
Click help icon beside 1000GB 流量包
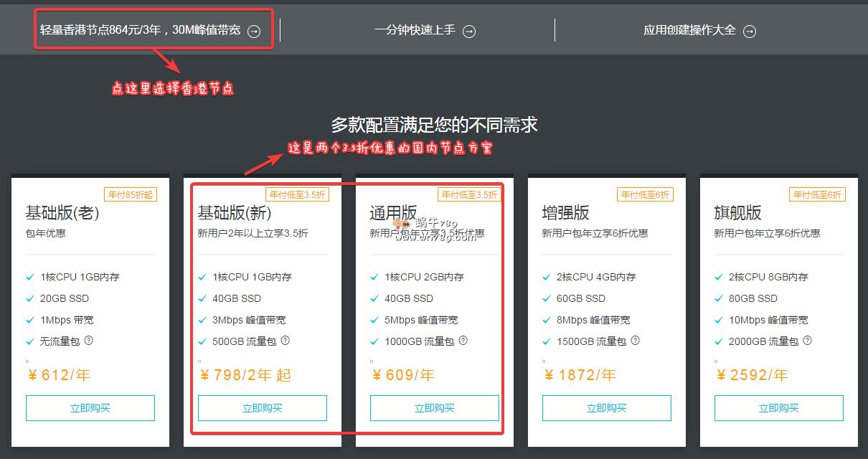click(x=463, y=341)
